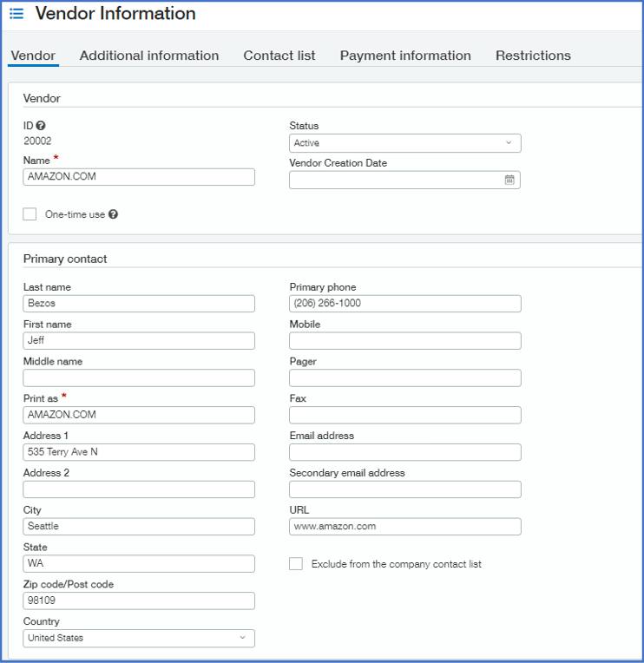The image size is (644, 663).
Task: Focus the Primary phone field
Action: click(404, 304)
